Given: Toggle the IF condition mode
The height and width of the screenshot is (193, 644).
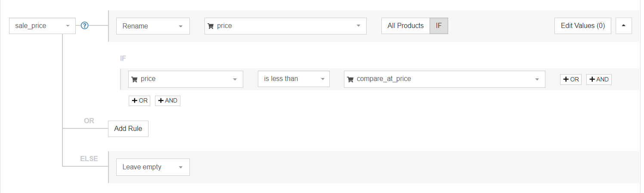Looking at the screenshot, I should 439,26.
